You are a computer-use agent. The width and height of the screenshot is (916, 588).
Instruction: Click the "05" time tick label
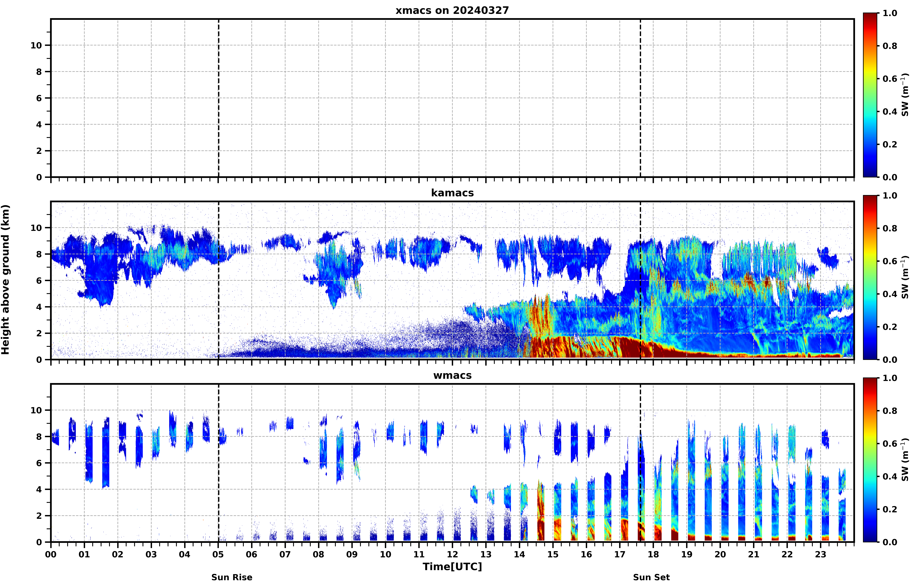tap(218, 554)
